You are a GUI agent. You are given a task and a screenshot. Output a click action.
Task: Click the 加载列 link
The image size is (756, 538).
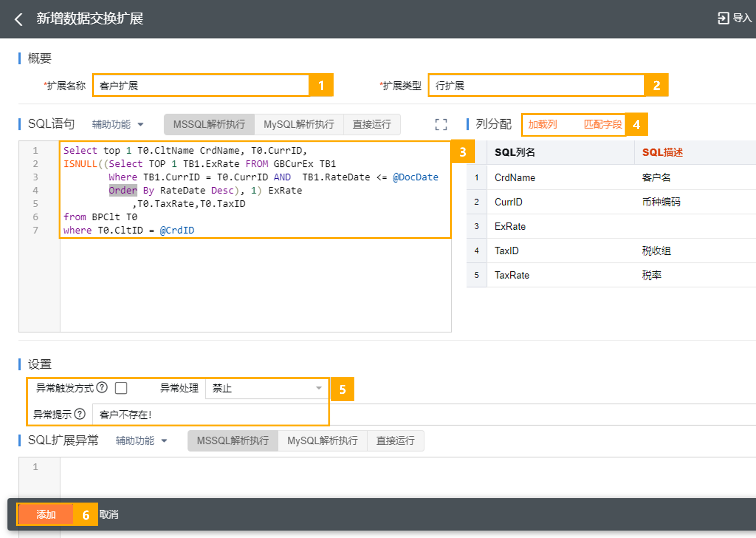(542, 124)
